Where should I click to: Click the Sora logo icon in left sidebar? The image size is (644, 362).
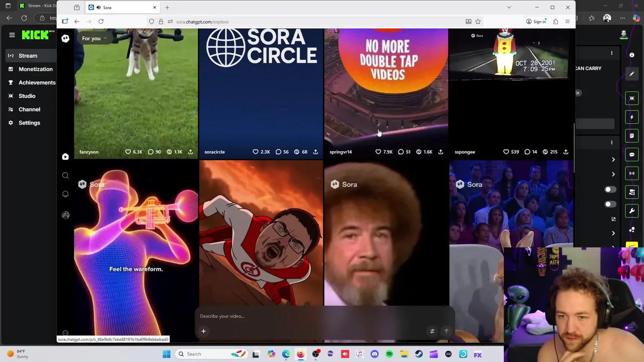(65, 38)
